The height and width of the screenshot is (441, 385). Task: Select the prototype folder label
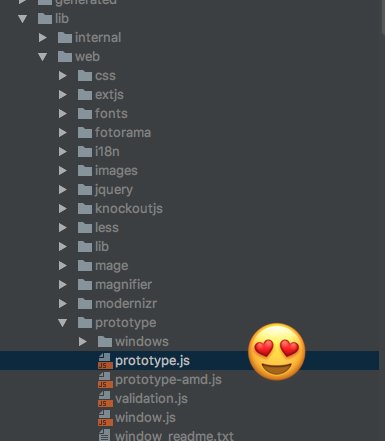coord(126,323)
